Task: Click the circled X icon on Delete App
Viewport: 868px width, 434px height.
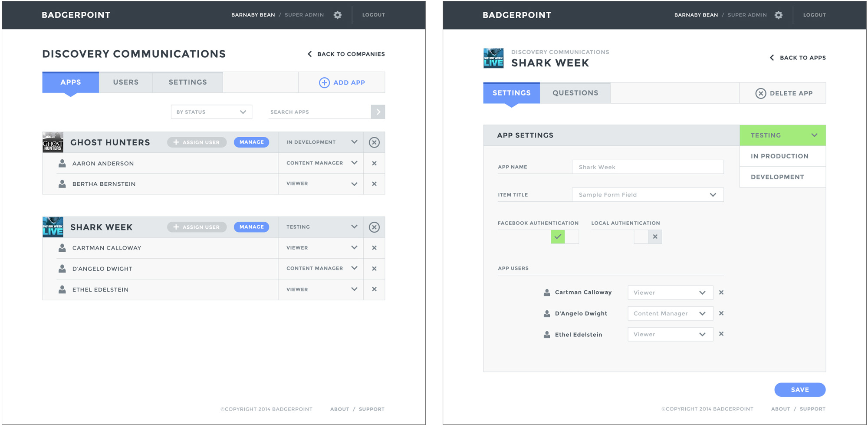Action: click(760, 93)
